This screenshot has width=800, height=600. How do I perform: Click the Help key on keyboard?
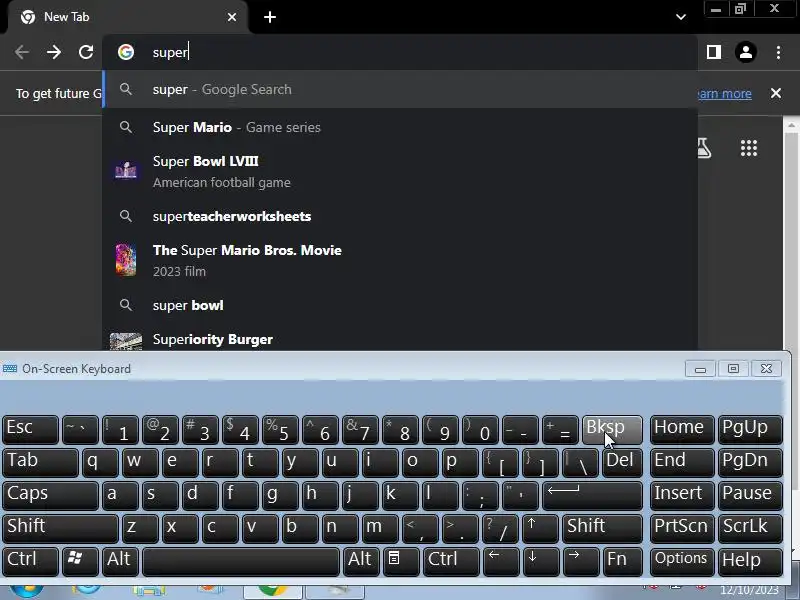750,562
